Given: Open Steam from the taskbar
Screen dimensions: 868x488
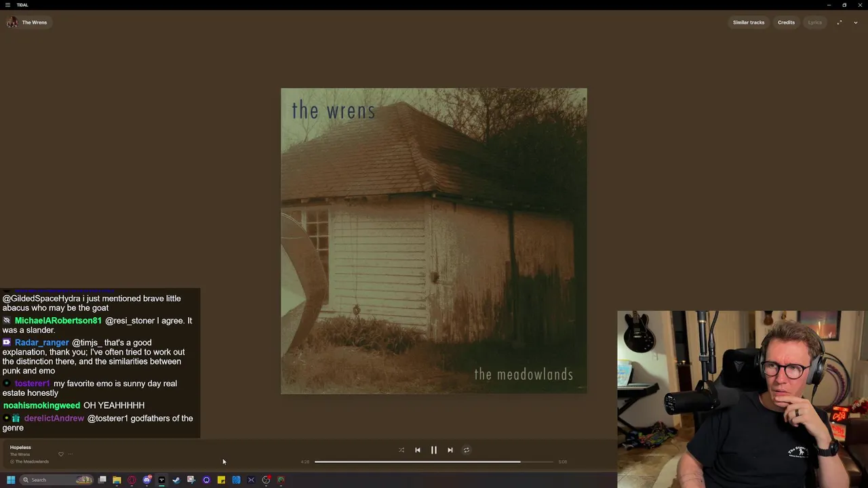Looking at the screenshot, I should [x=176, y=480].
